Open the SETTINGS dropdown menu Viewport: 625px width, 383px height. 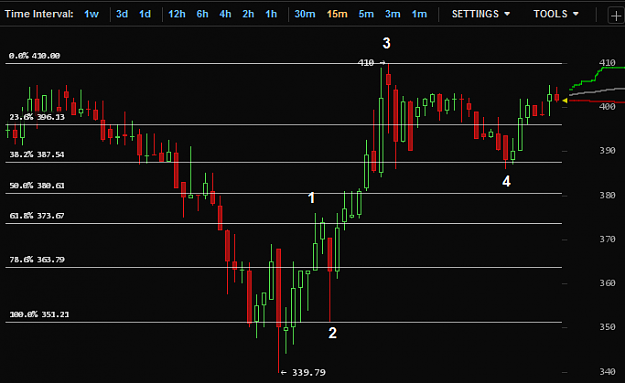coord(481,14)
